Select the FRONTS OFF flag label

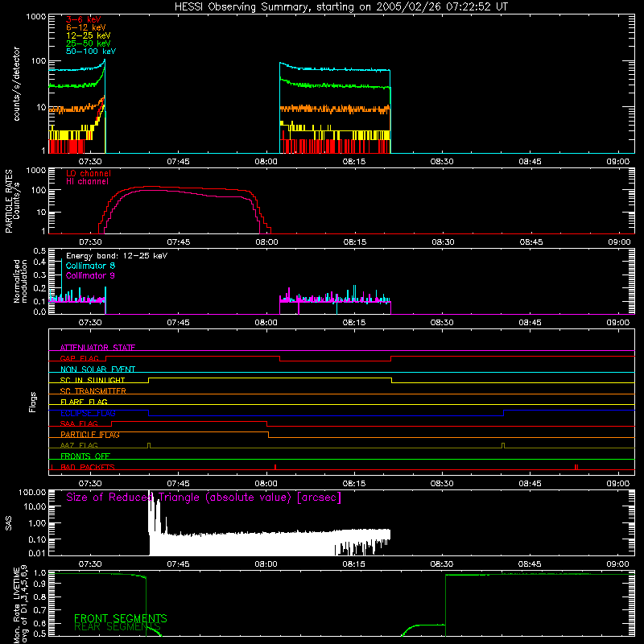(x=85, y=456)
